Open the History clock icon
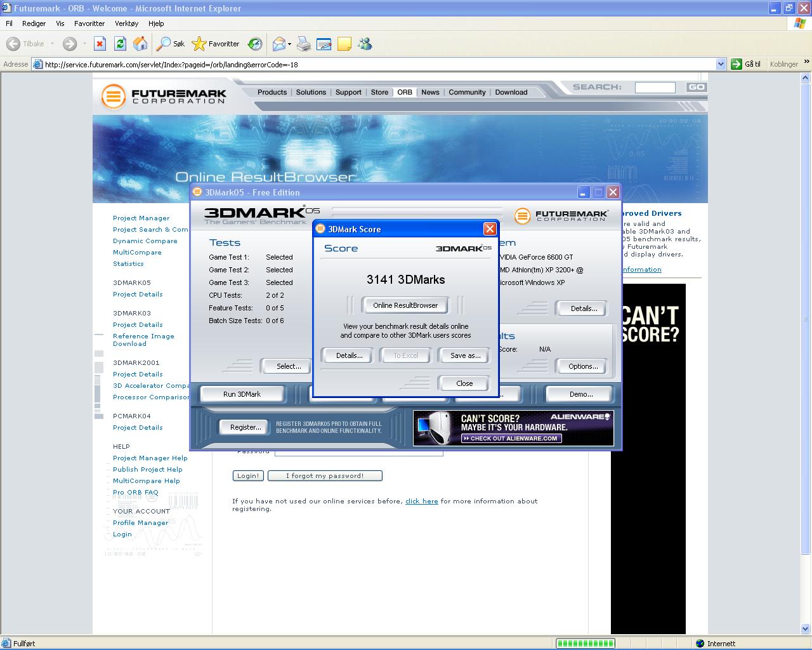This screenshot has width=812, height=650. tap(255, 44)
